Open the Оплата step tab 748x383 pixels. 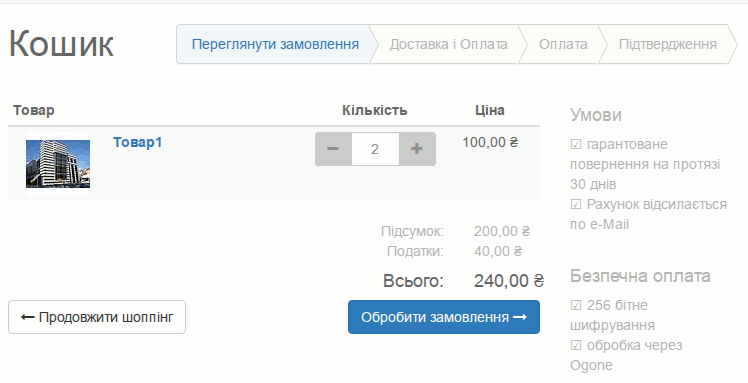(563, 44)
